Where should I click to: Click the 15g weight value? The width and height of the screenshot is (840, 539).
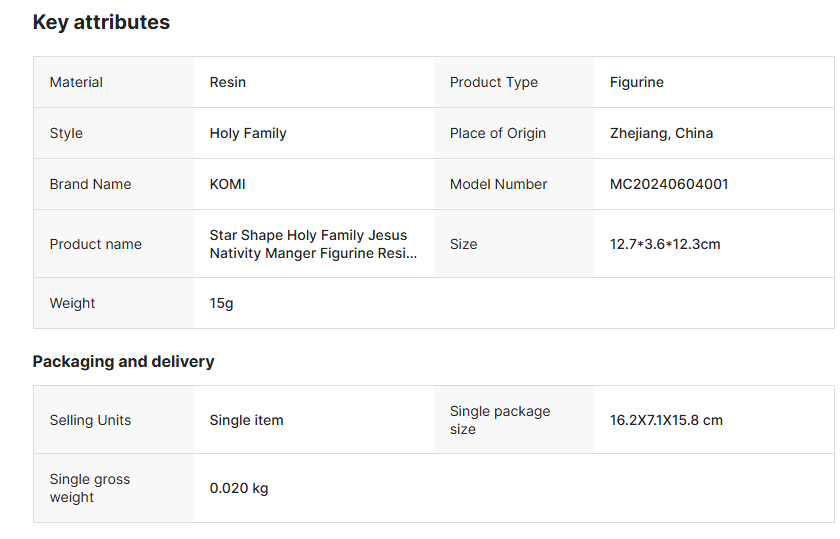click(221, 303)
